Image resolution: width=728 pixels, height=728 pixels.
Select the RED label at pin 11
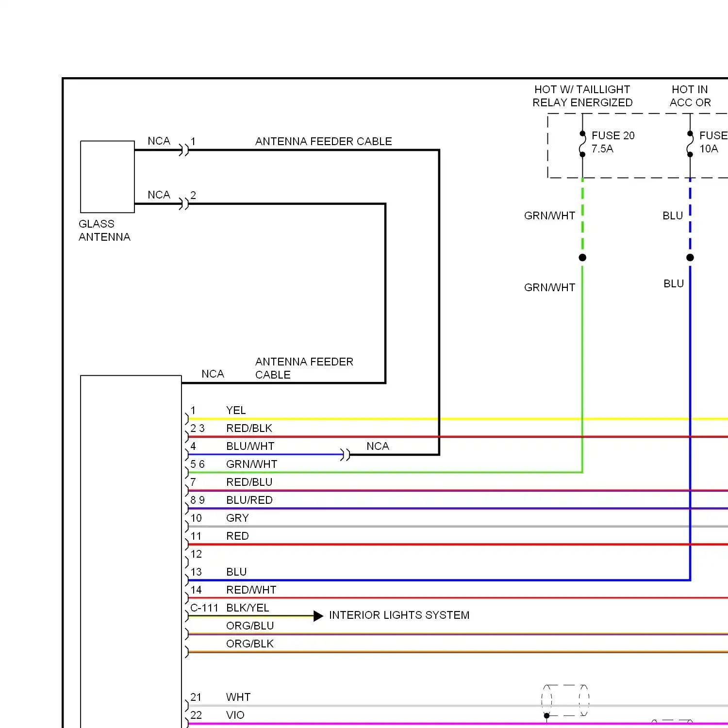click(237, 536)
